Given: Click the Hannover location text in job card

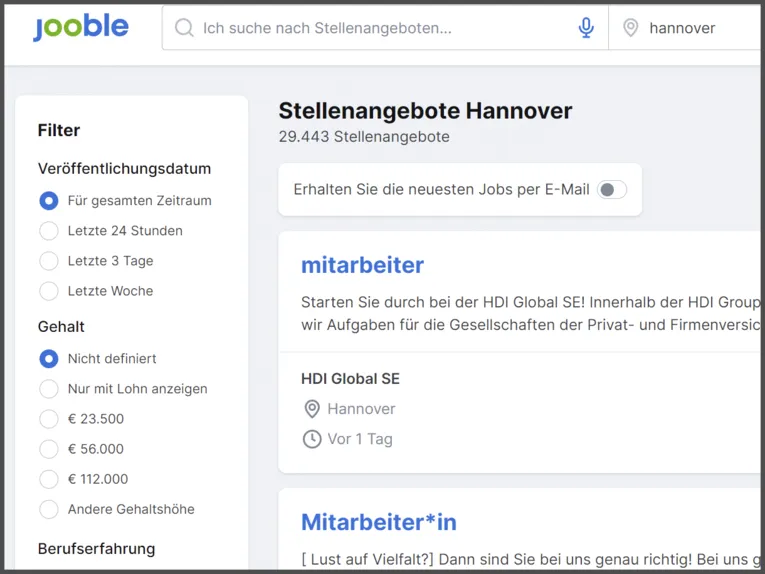Looking at the screenshot, I should [x=361, y=409].
